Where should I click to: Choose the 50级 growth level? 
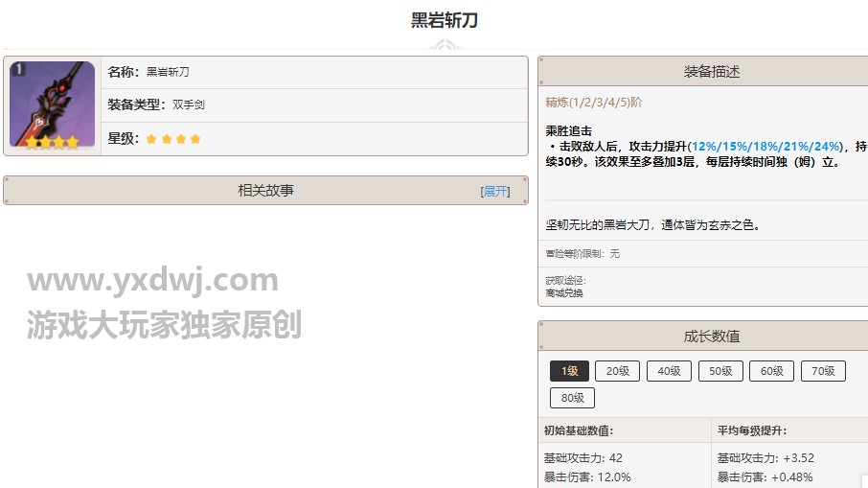(720, 371)
